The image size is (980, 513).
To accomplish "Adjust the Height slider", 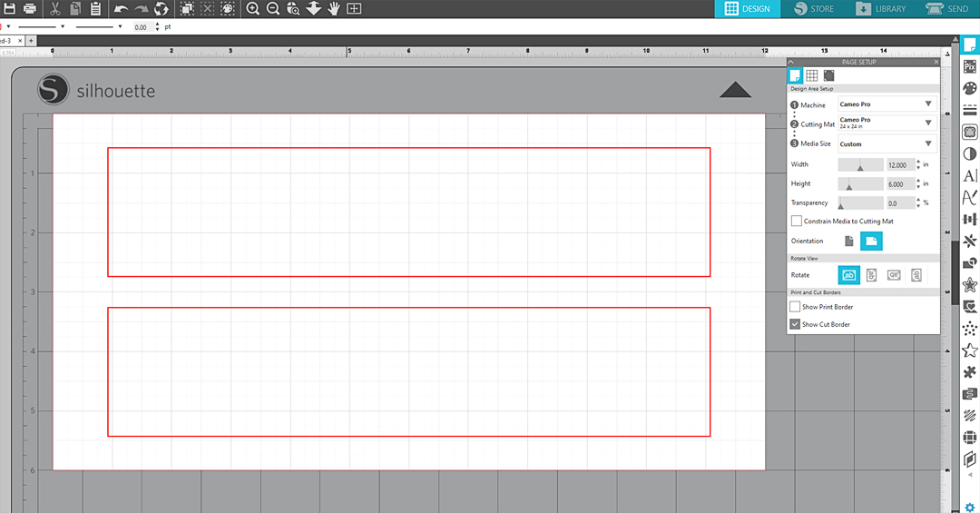I will tap(860, 184).
